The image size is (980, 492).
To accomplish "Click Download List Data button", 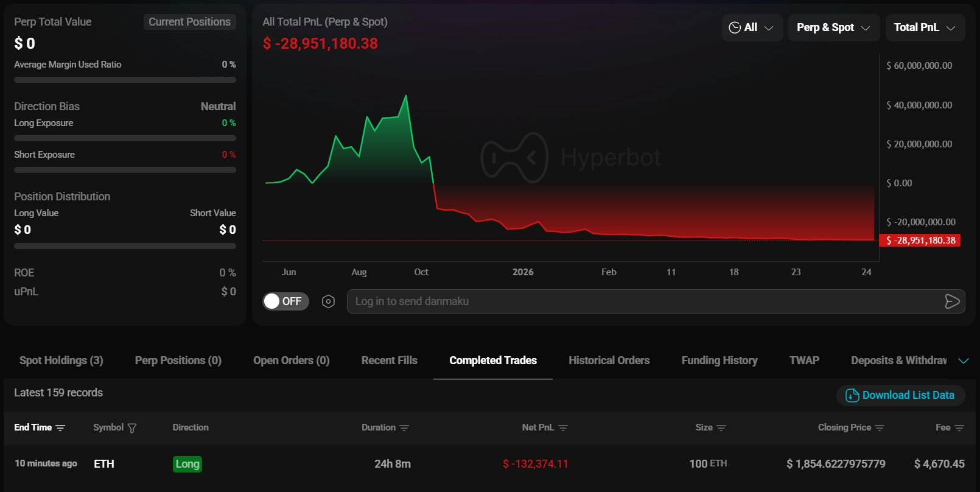I will [900, 395].
